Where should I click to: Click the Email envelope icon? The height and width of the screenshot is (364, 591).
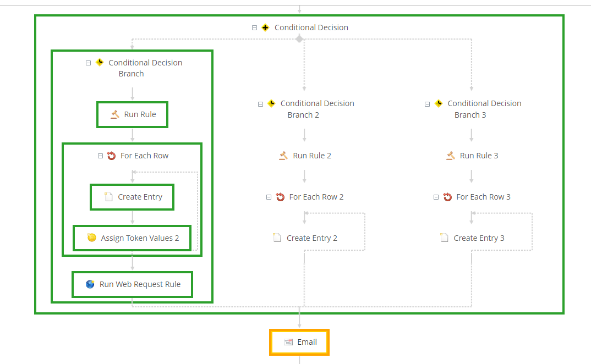coord(288,342)
